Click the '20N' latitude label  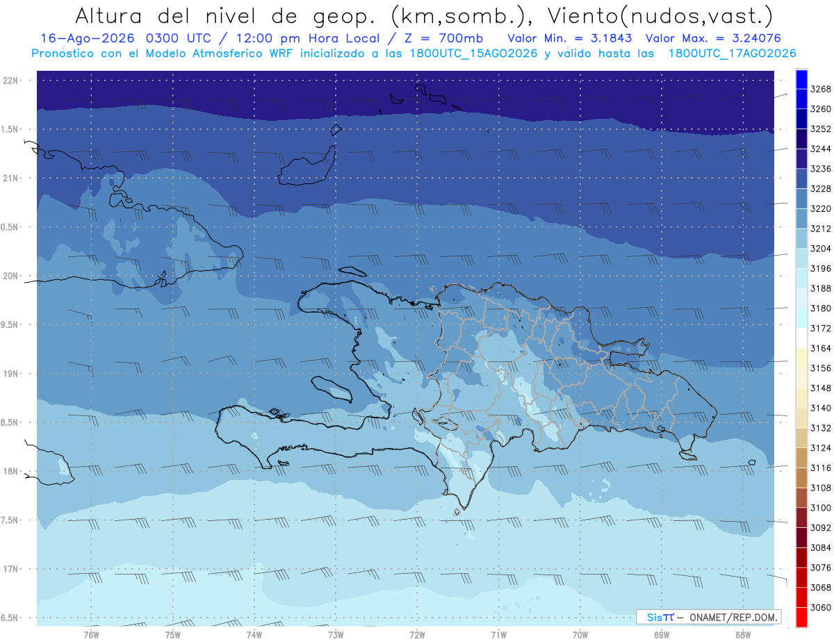pos(10,276)
